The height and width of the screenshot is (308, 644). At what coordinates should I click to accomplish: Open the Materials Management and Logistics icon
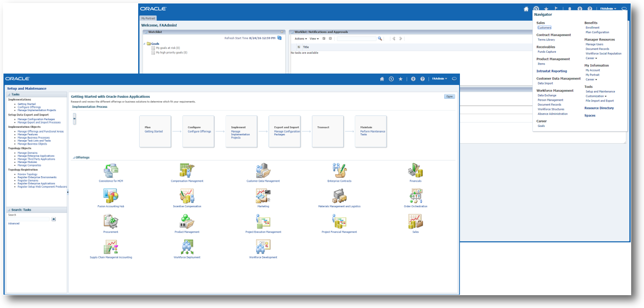click(340, 196)
